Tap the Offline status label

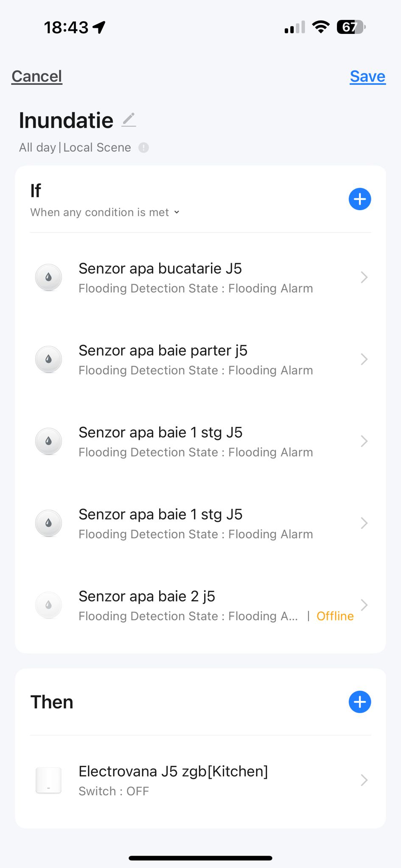click(x=335, y=616)
